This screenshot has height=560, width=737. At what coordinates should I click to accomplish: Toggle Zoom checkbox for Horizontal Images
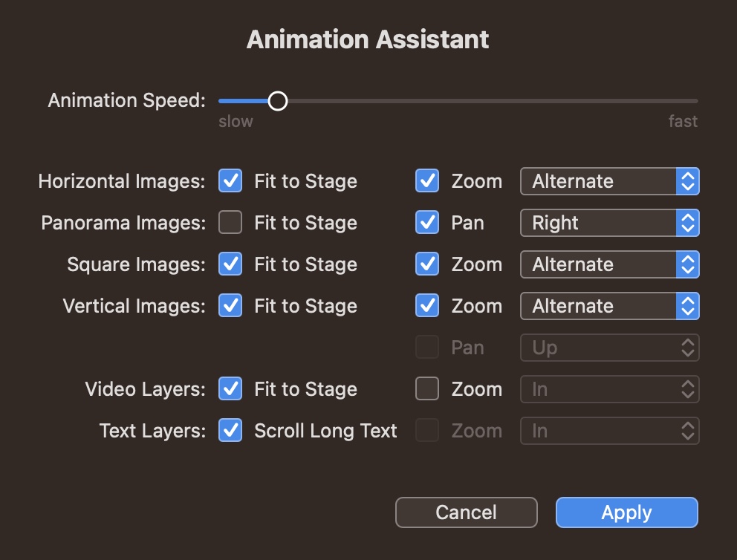pyautogui.click(x=427, y=181)
